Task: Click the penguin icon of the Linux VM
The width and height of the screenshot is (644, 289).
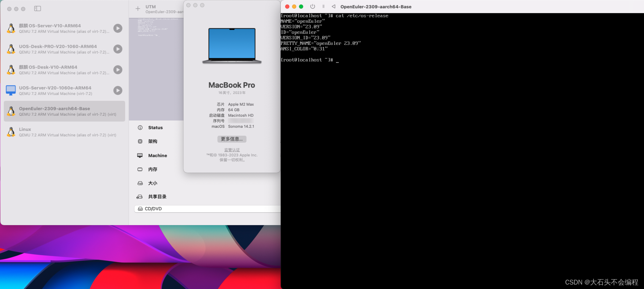Action: click(x=11, y=132)
